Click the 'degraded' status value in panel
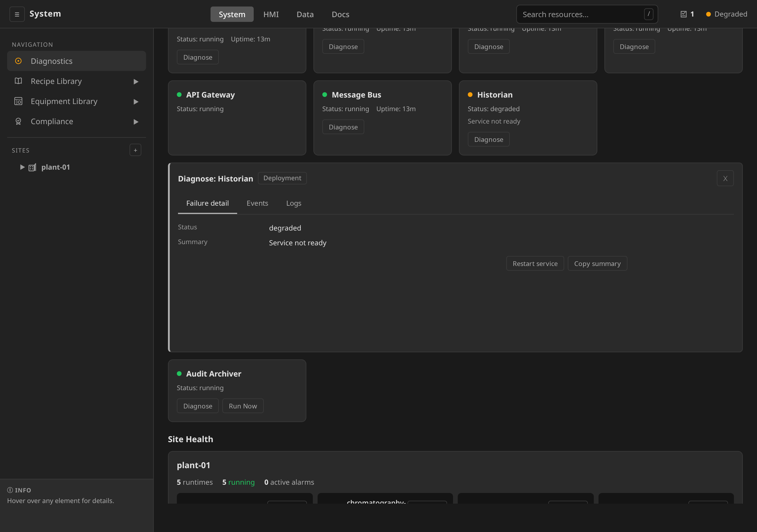Screen dimensions: 757x532 (x=285, y=228)
